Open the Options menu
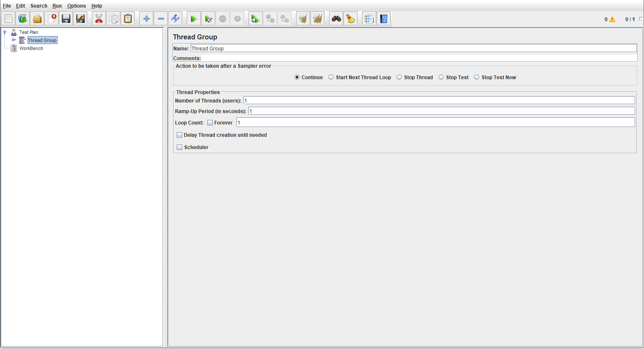 [x=76, y=6]
